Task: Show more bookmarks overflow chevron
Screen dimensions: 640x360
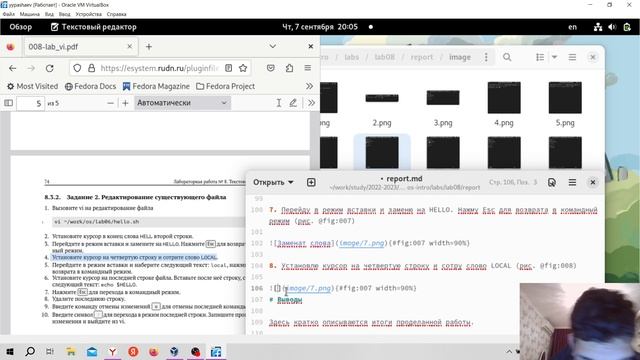Action: pyautogui.click(x=309, y=87)
